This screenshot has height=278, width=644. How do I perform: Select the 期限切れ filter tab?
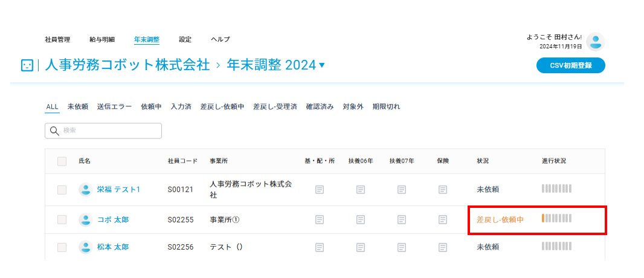387,107
